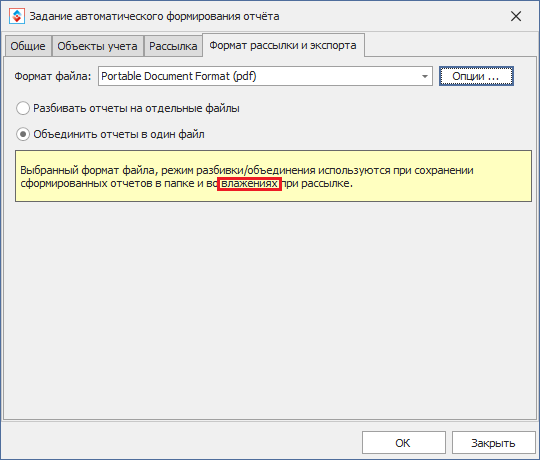Image resolution: width=540 pixels, height=460 pixels.
Task: Click the yellow information note box
Action: click(273, 176)
